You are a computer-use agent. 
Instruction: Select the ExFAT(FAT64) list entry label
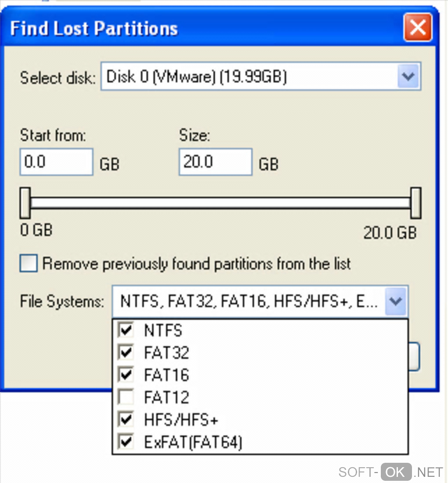[193, 442]
